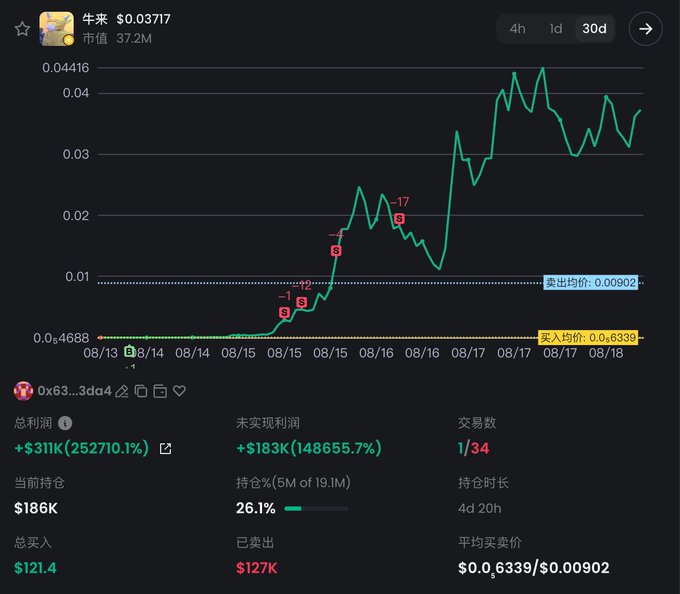The width and height of the screenshot is (680, 594).
Task: Click unrealized profit +$183K value
Action: coord(309,448)
